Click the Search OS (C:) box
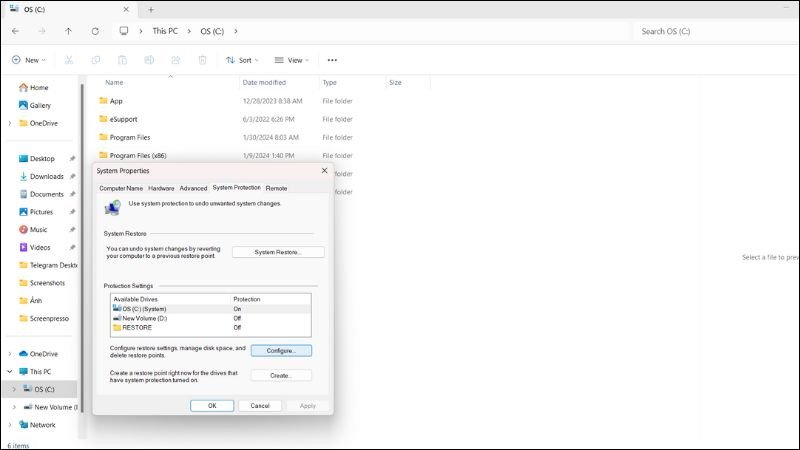This screenshot has height=450, width=800. click(714, 31)
